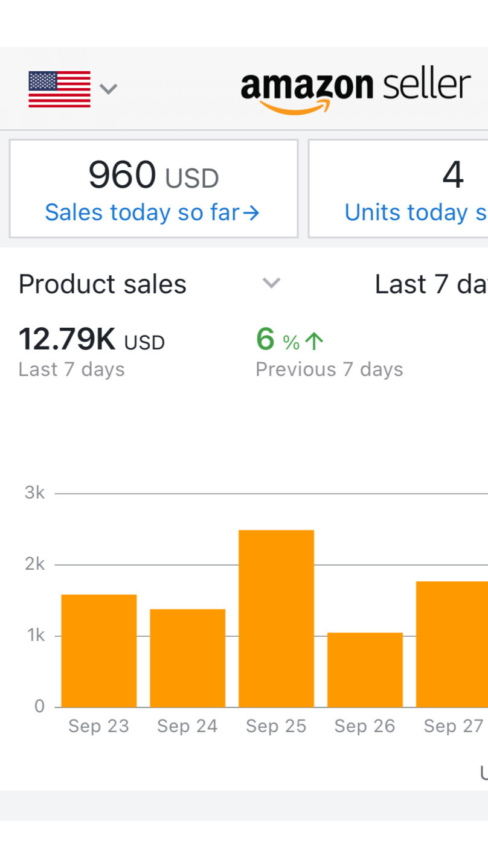Open Sales today so far link
This screenshot has width=488, height=868.
152,212
